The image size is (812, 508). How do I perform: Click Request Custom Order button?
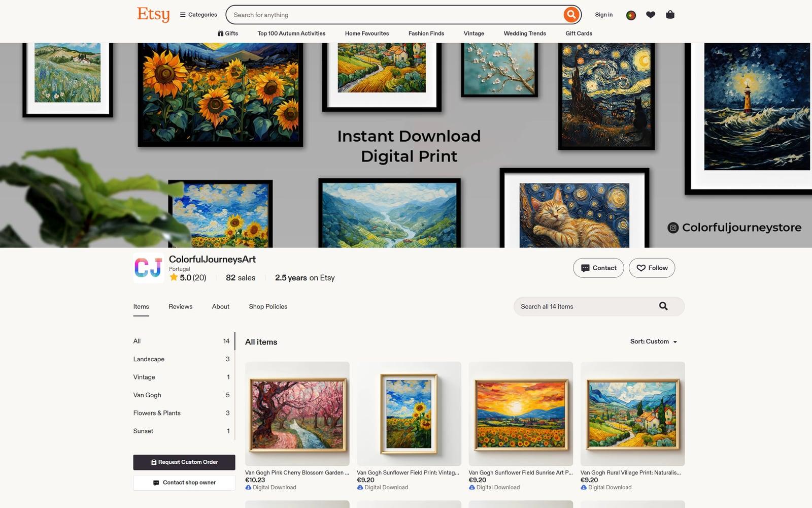click(x=184, y=462)
